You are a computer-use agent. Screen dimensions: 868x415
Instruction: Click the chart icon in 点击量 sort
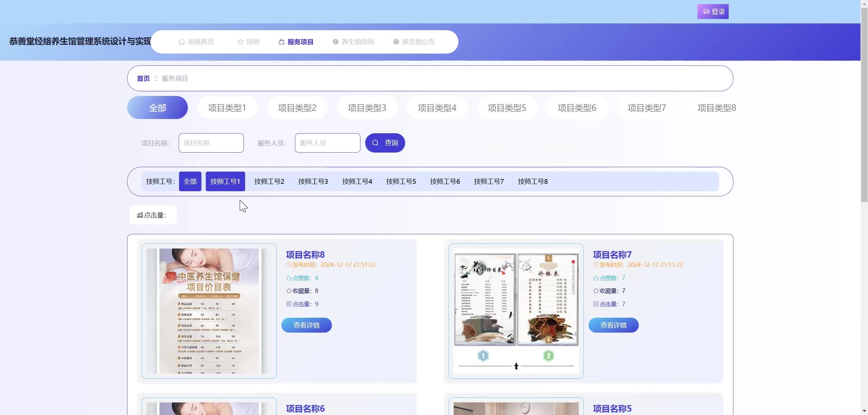140,215
